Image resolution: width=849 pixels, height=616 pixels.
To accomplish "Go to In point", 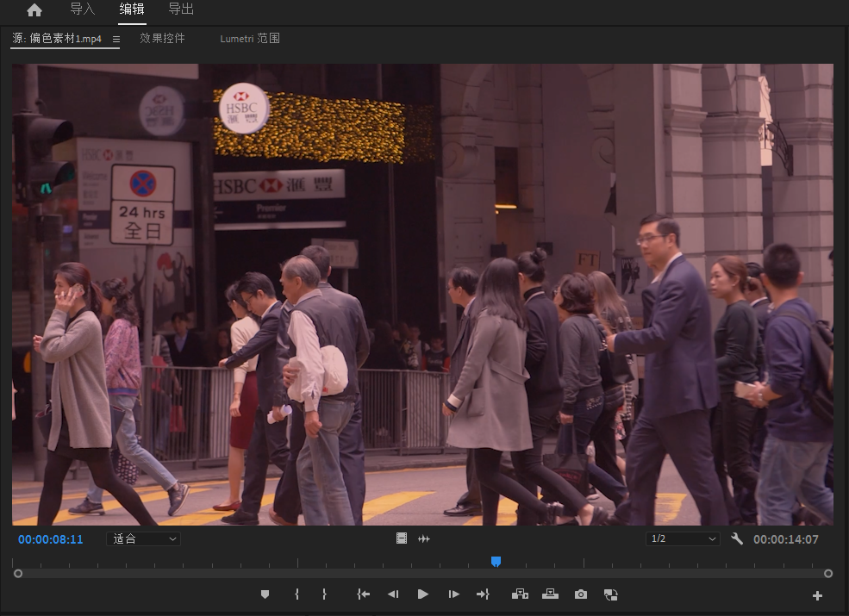I will point(364,594).
